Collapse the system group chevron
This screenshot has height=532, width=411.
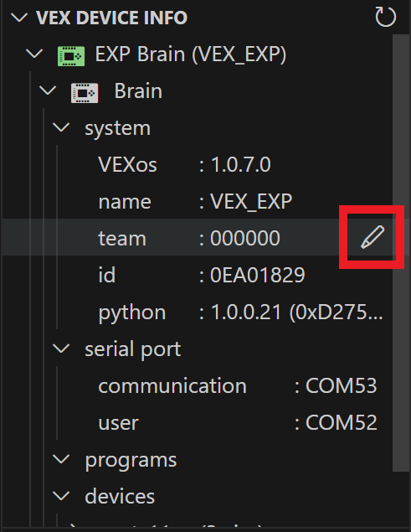(61, 127)
